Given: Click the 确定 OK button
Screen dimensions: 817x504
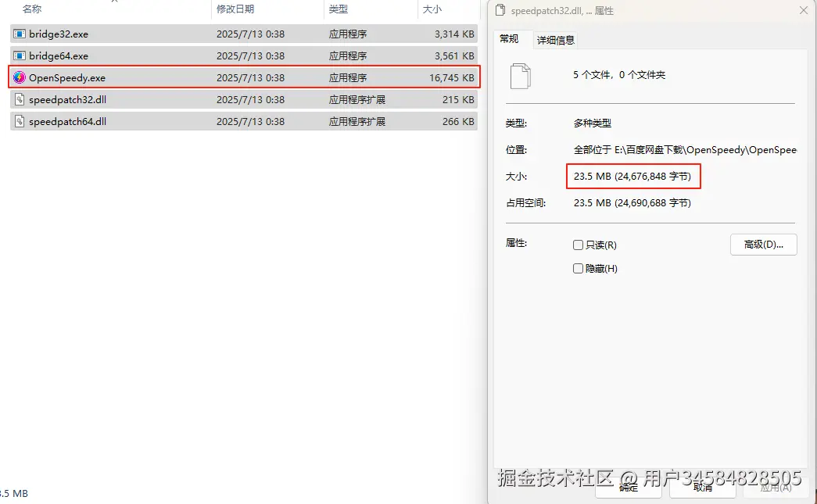Looking at the screenshot, I should point(629,488).
